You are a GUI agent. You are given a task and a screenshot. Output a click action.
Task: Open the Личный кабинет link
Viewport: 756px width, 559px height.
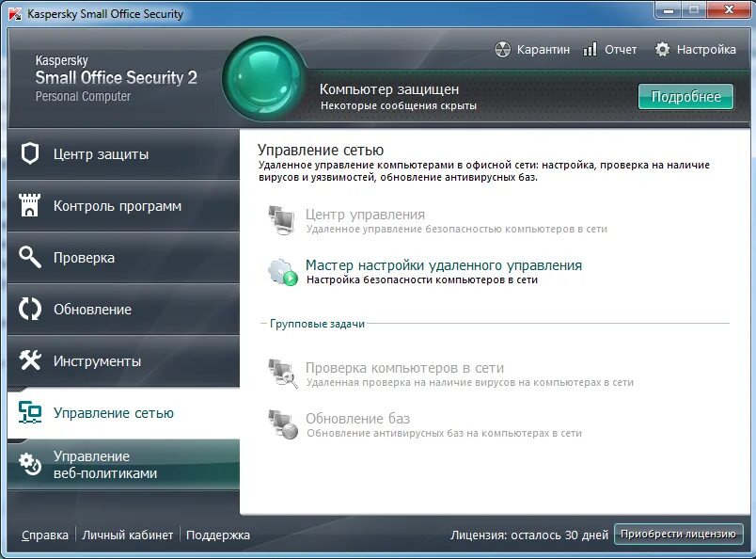[127, 535]
